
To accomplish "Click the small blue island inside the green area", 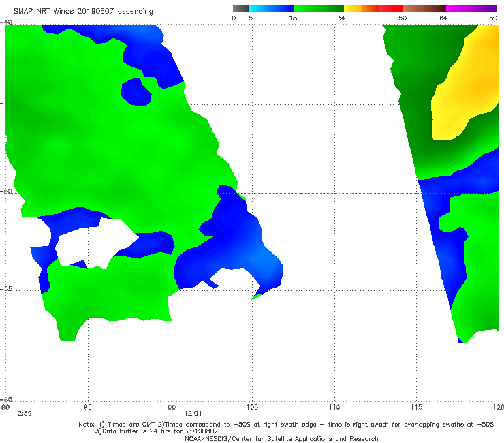I will coord(136,92).
